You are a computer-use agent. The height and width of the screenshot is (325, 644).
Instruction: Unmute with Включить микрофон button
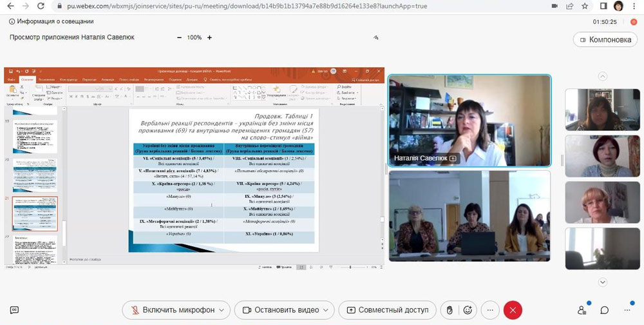(171, 310)
